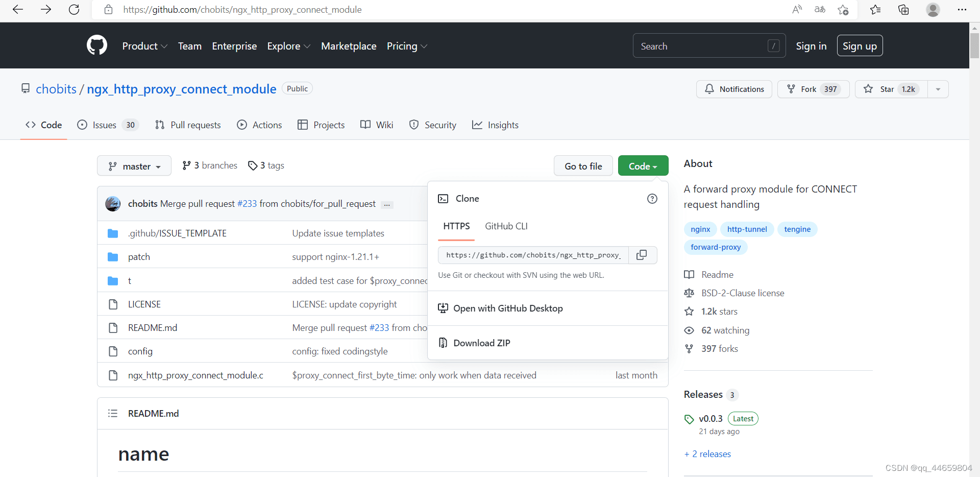This screenshot has height=477, width=980.
Task: Expand commit message ellipsis button
Action: click(x=387, y=205)
